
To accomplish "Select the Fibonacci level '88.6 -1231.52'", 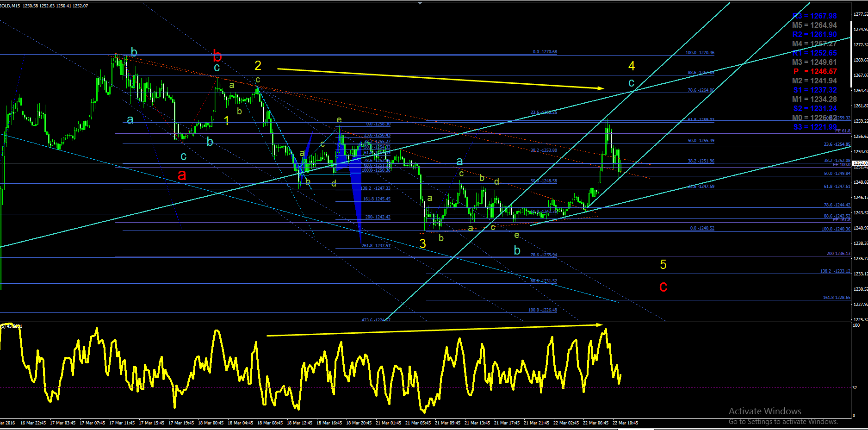I will (544, 281).
